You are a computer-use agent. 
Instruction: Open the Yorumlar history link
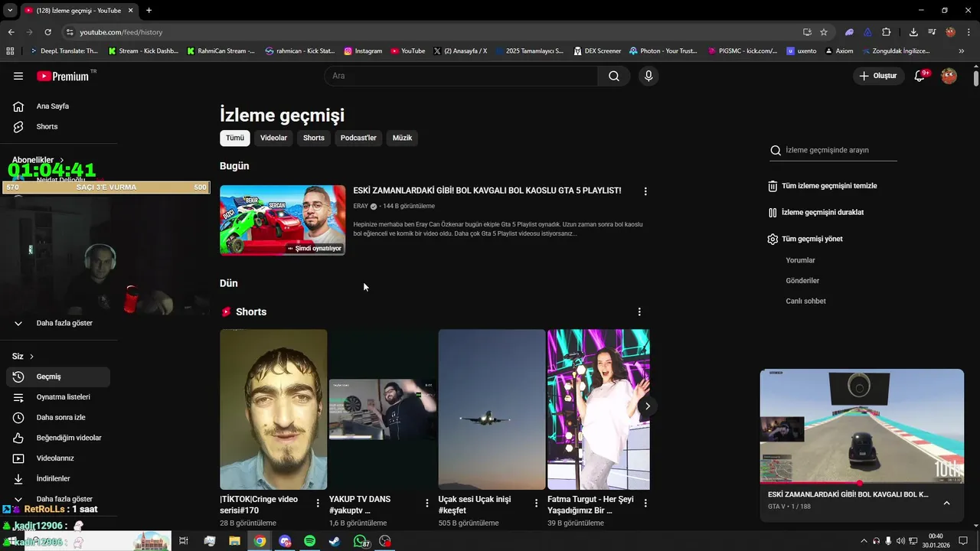pyautogui.click(x=800, y=260)
